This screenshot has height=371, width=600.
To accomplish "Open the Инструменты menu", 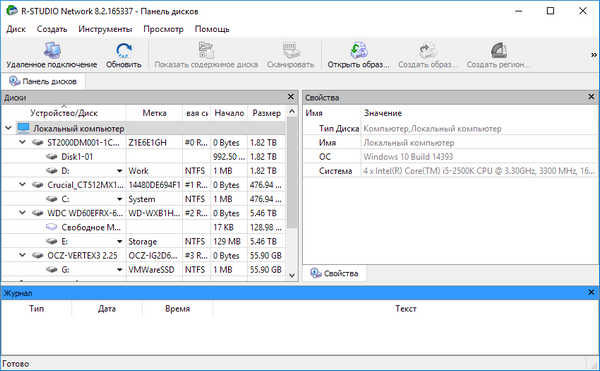I will coord(105,29).
